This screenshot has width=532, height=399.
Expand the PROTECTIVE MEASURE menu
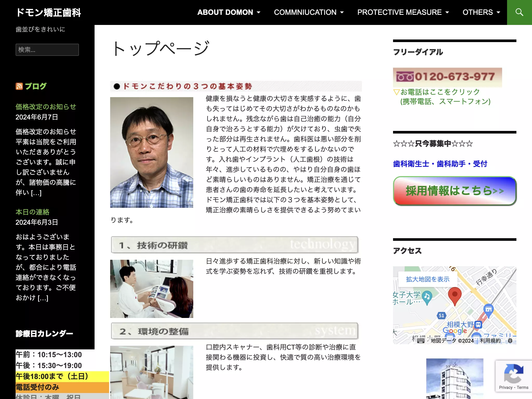(x=403, y=12)
